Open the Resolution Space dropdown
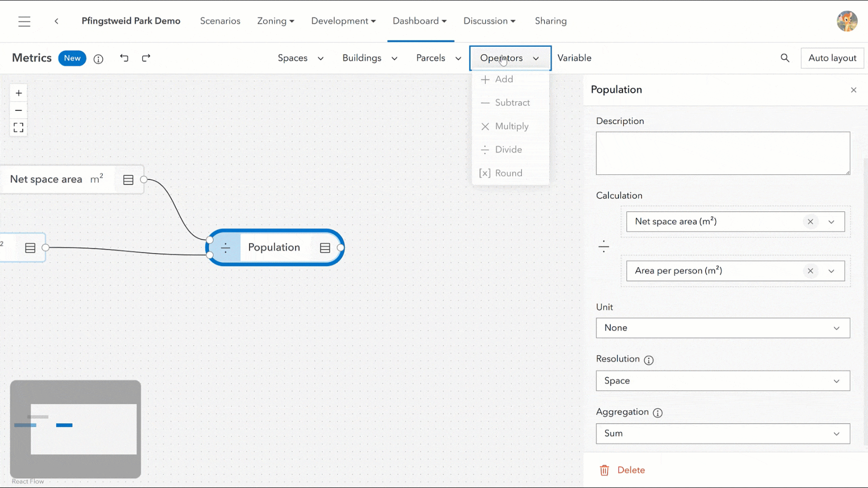Viewport: 868px width, 488px height. [723, 381]
